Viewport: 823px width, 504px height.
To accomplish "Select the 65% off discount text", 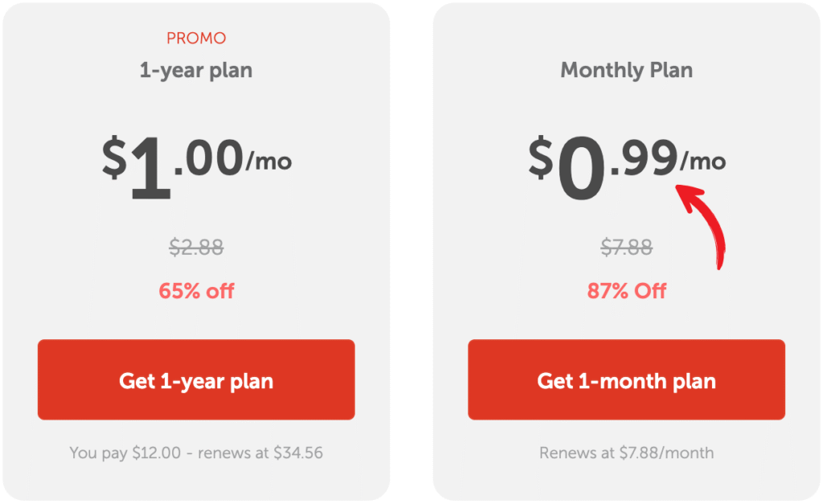I will [x=195, y=292].
